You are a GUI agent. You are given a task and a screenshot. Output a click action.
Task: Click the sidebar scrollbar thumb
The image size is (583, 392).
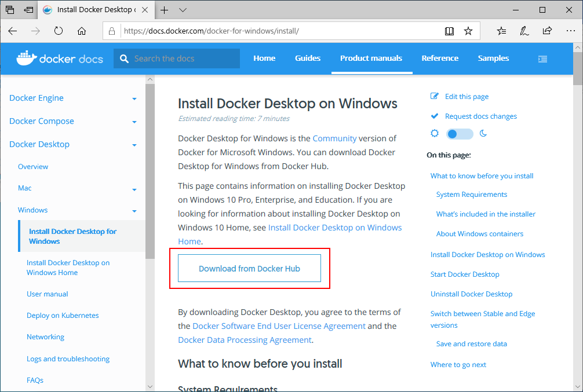pyautogui.click(x=150, y=171)
